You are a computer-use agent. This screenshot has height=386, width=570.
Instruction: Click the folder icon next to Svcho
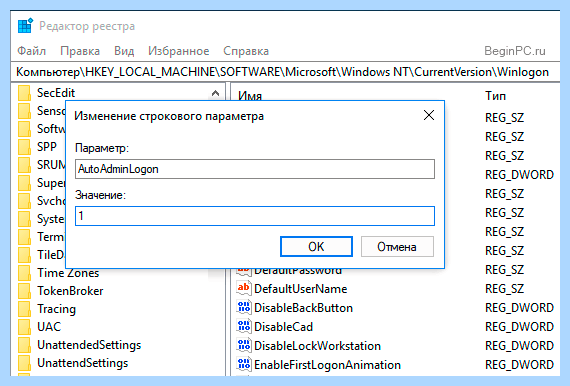(24, 201)
